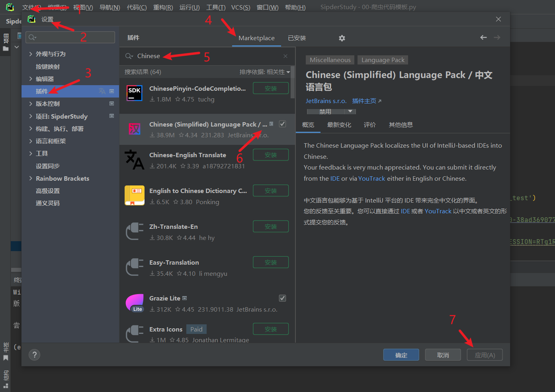Click the Miscellaneous tag
555x392 pixels.
coord(330,60)
